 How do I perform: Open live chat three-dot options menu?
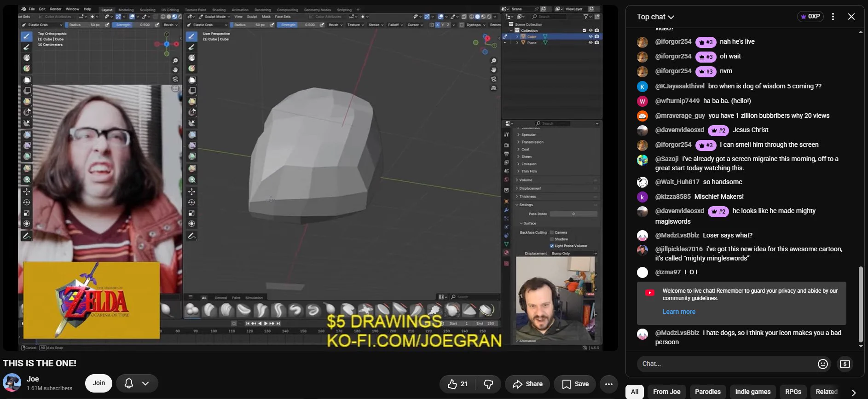pyautogui.click(x=833, y=17)
